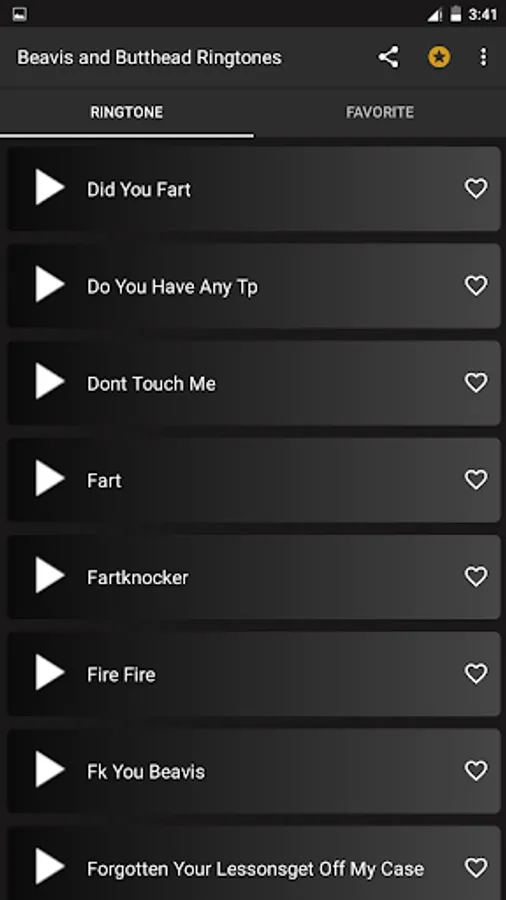This screenshot has height=900, width=506.
Task: Play the Fart ringtone
Action: coord(50,478)
